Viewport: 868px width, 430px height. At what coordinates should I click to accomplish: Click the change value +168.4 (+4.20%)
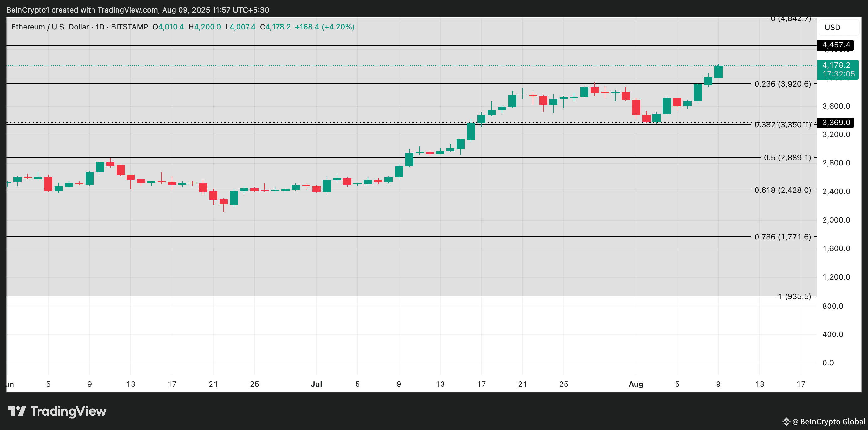pyautogui.click(x=325, y=27)
